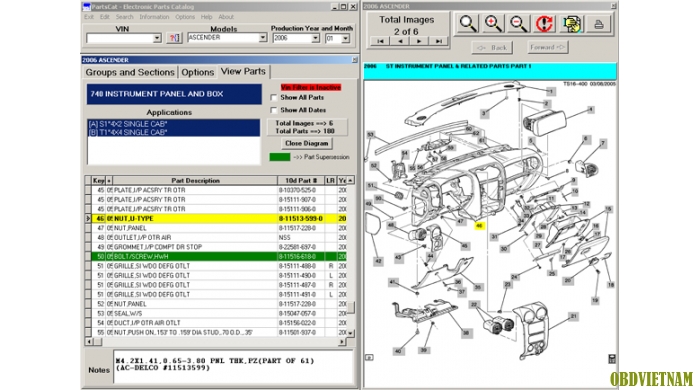
Task: Click the Forward navigation button
Action: [547, 47]
